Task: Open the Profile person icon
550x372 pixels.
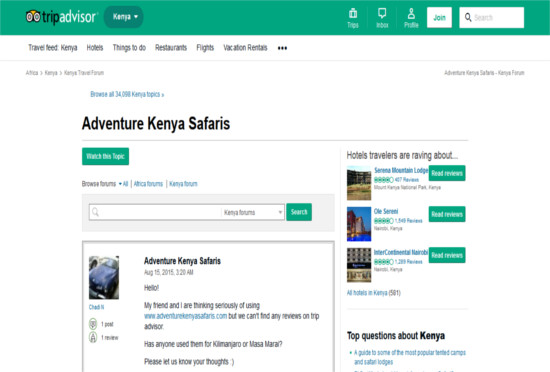Action: tap(411, 14)
